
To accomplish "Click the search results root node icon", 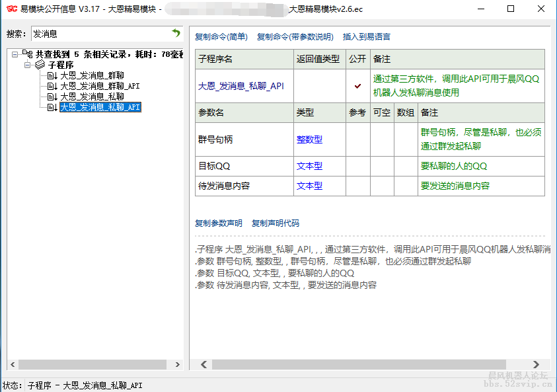I will tap(27, 54).
